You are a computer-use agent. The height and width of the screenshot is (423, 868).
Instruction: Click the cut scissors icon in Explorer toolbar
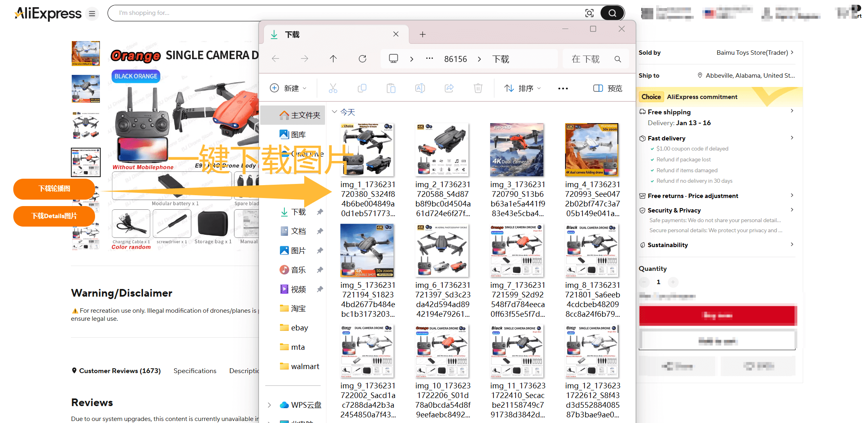tap(333, 88)
